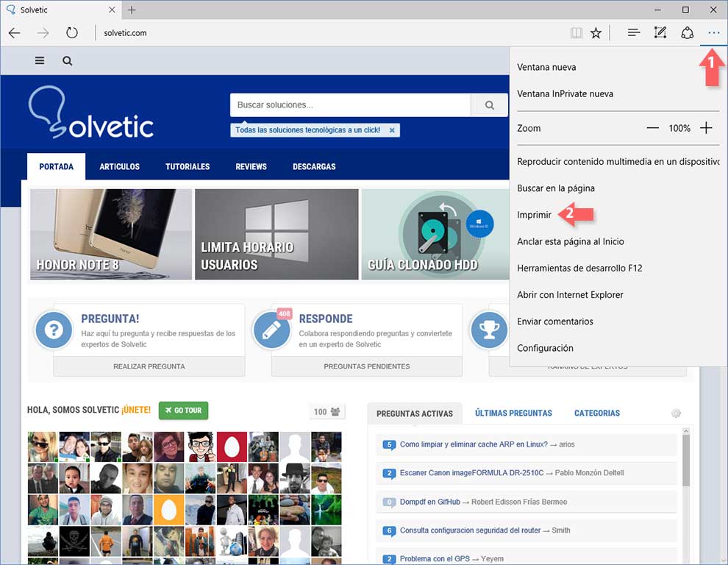
Task: Go back with the browser back arrow
Action: [15, 33]
